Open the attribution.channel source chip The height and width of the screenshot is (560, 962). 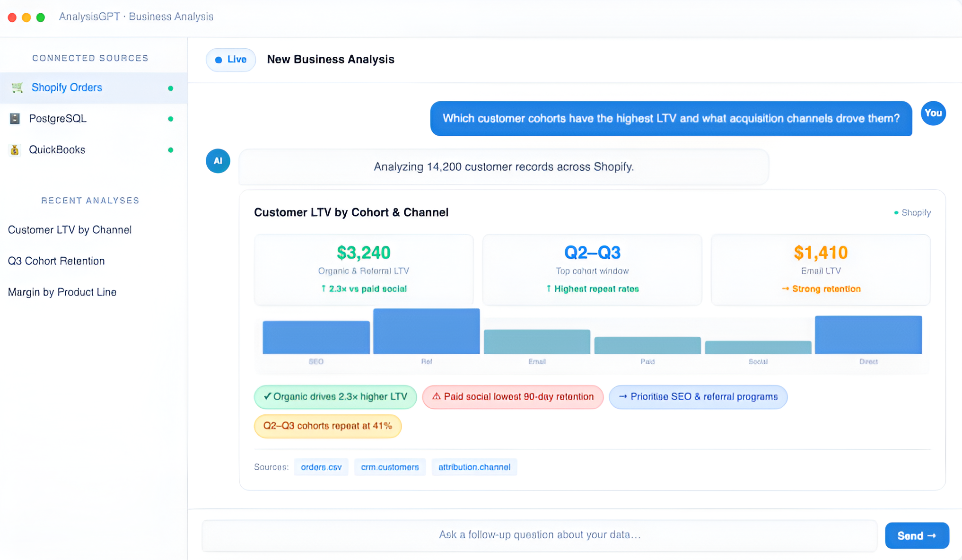[474, 467]
